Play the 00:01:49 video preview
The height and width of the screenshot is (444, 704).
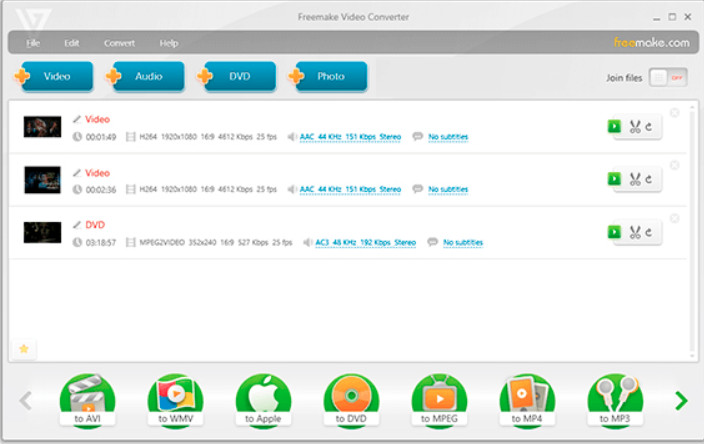[x=614, y=126]
